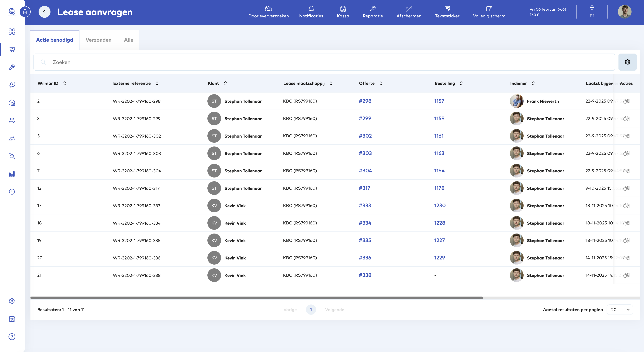Click the F2 lock icon
644x352 pixels.
[592, 9]
